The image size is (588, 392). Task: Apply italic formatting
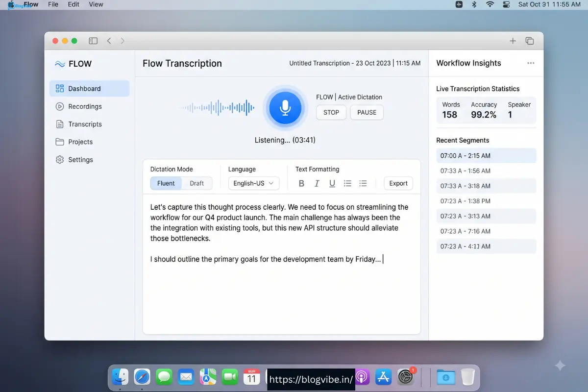click(317, 183)
